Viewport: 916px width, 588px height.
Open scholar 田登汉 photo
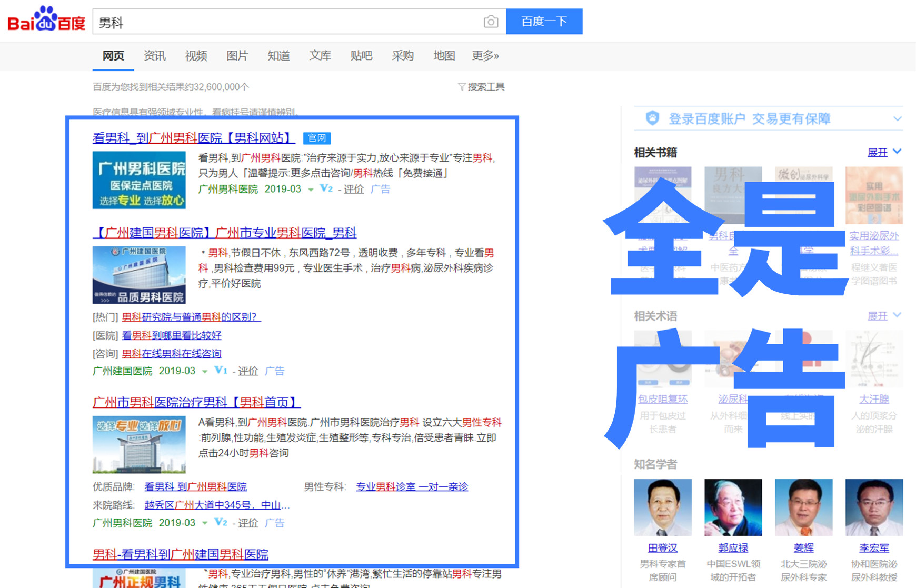click(662, 507)
